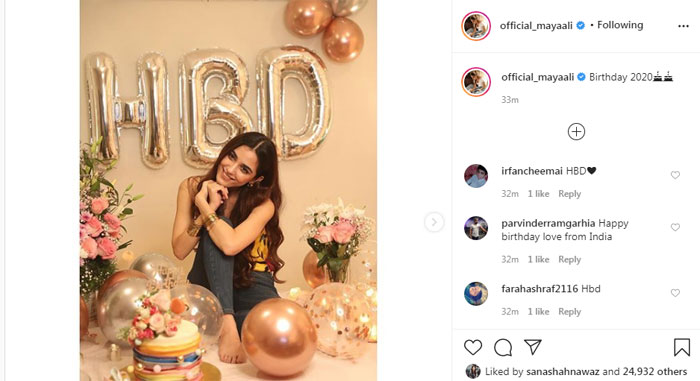View the header profile picture story
Screen dimensions: 700x381
click(476, 26)
